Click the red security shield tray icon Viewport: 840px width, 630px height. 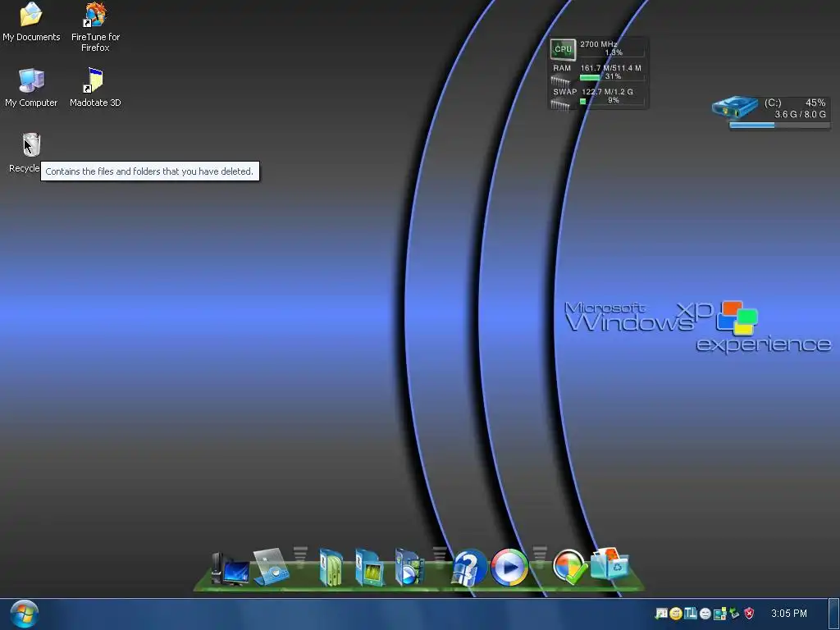coord(750,614)
